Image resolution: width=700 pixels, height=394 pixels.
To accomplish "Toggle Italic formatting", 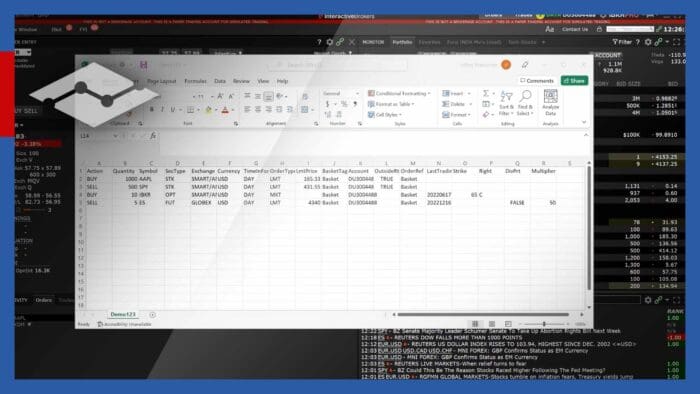I will [x=162, y=110].
